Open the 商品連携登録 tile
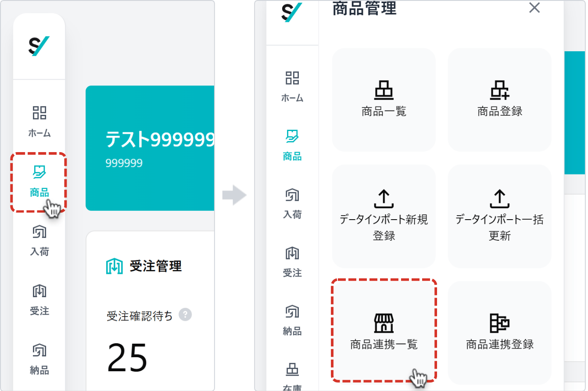This screenshot has width=588, height=391. click(x=499, y=332)
